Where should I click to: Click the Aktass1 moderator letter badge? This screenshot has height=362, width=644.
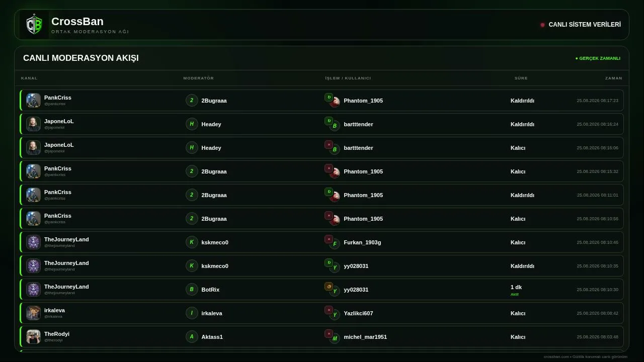tap(192, 337)
